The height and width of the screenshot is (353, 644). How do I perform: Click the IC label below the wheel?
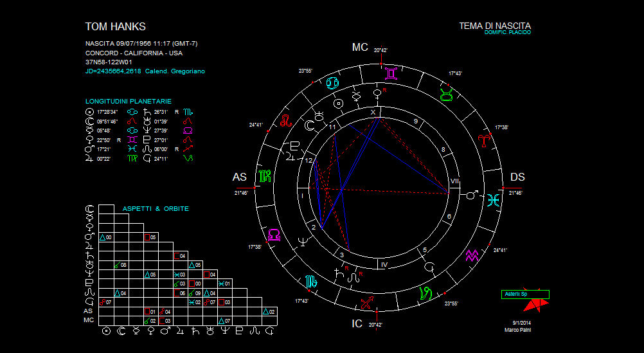coord(357,324)
